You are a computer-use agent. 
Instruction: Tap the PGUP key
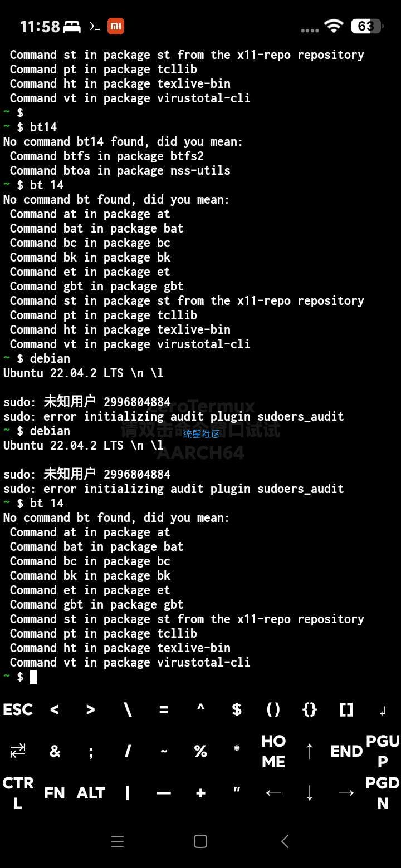(383, 751)
